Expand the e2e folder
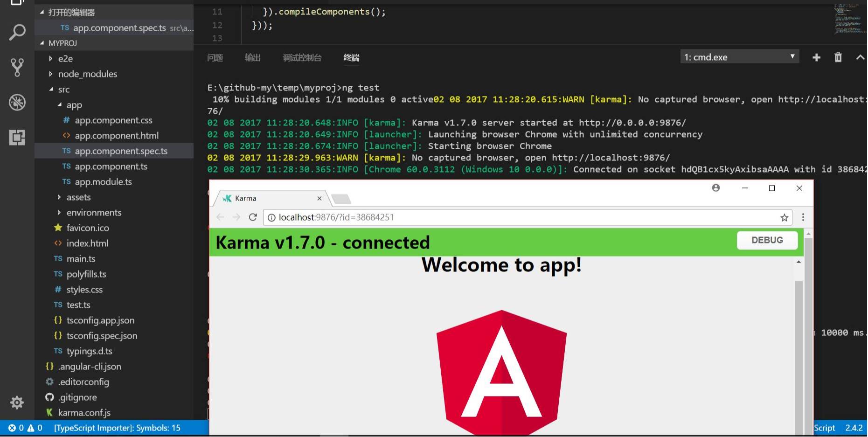 pyautogui.click(x=65, y=59)
